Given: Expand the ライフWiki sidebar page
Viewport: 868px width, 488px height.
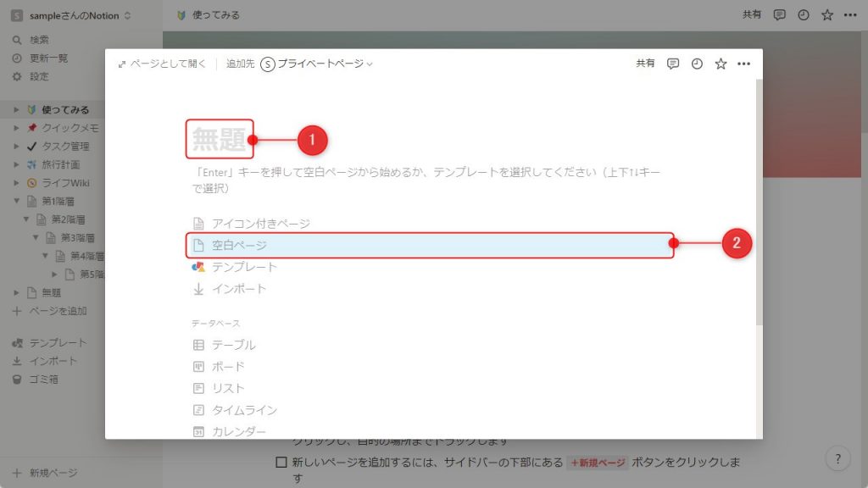Looking at the screenshot, I should coord(16,183).
